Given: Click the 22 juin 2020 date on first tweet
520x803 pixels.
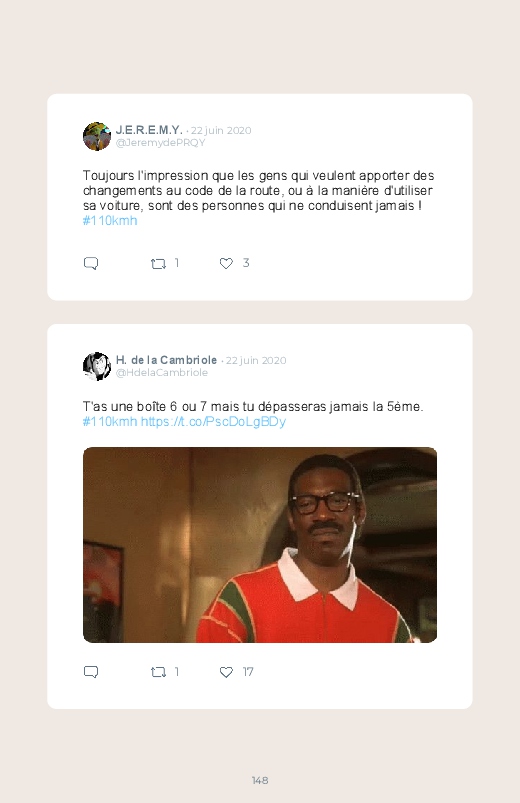Looking at the screenshot, I should click(221, 130).
